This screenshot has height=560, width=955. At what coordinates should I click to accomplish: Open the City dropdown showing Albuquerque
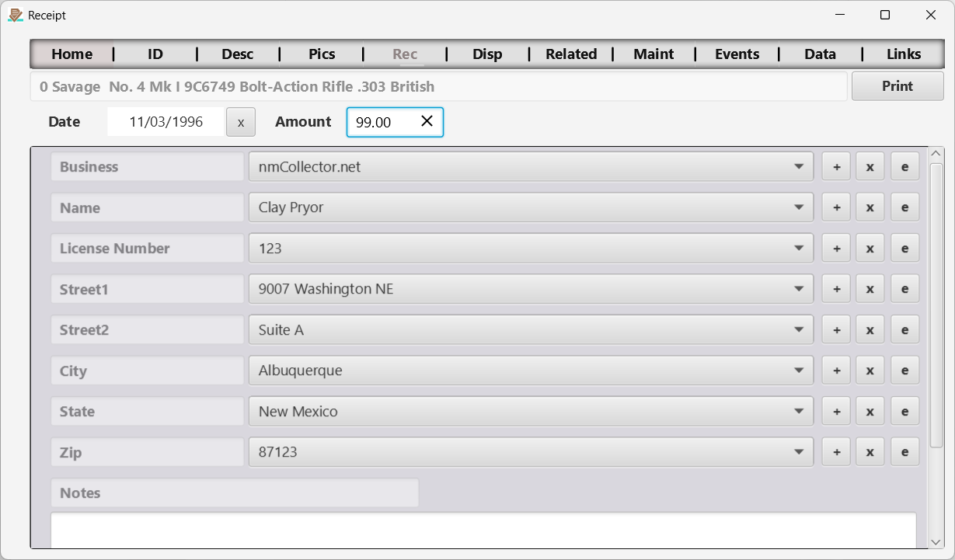coord(532,370)
